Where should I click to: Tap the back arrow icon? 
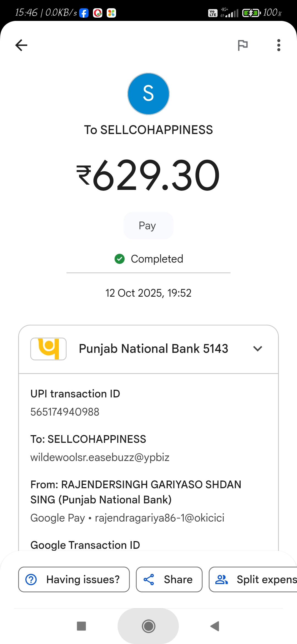tap(21, 45)
